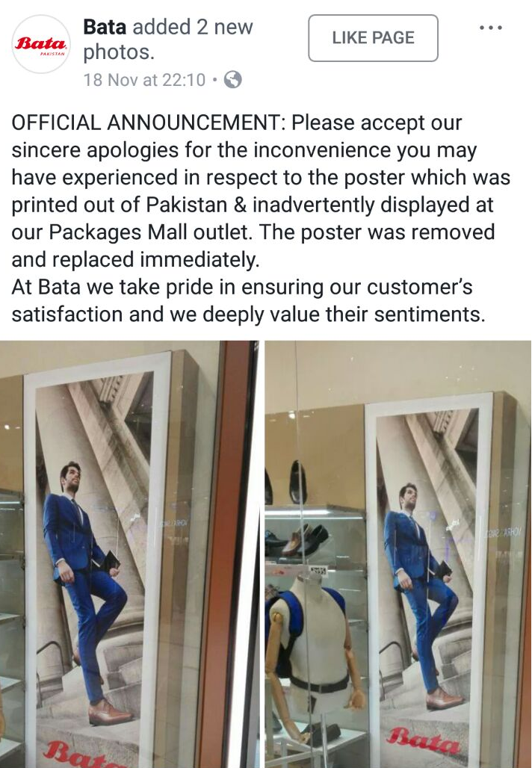Click the red Bata logo on right poster
This screenshot has height=768, width=532.
click(424, 740)
